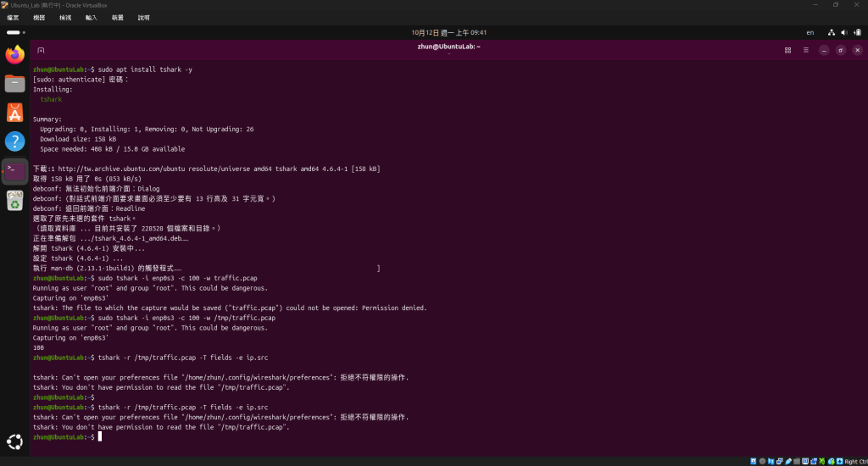Click the power icon in the Ubuntu top bar
Image resolution: width=868 pixels, height=466 pixels.
click(x=858, y=33)
